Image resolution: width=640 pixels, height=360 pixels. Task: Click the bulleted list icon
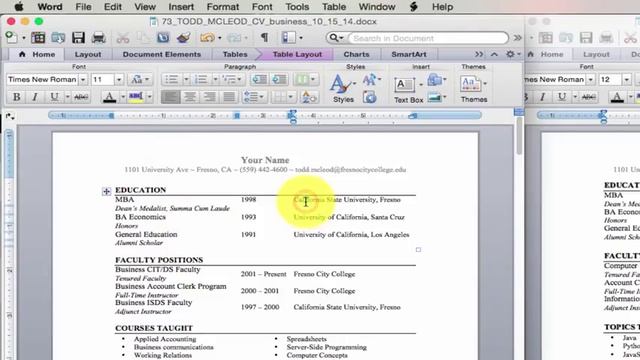click(171, 79)
